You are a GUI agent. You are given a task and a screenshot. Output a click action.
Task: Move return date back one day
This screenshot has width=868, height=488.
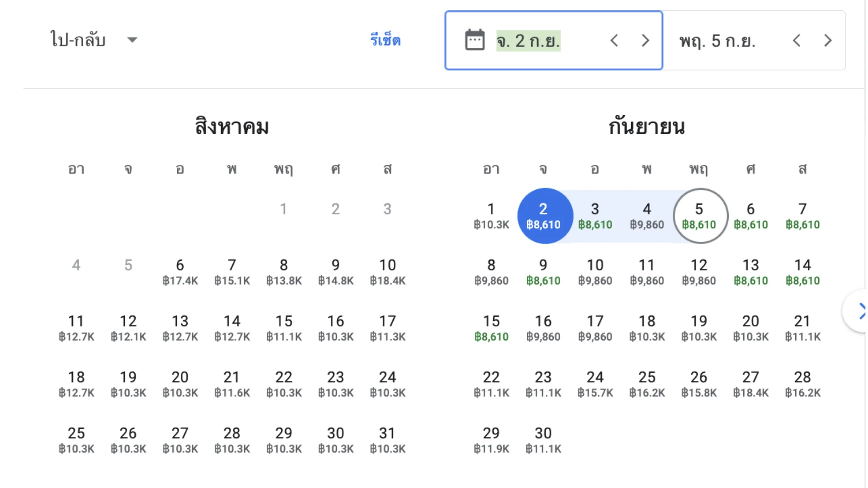797,41
